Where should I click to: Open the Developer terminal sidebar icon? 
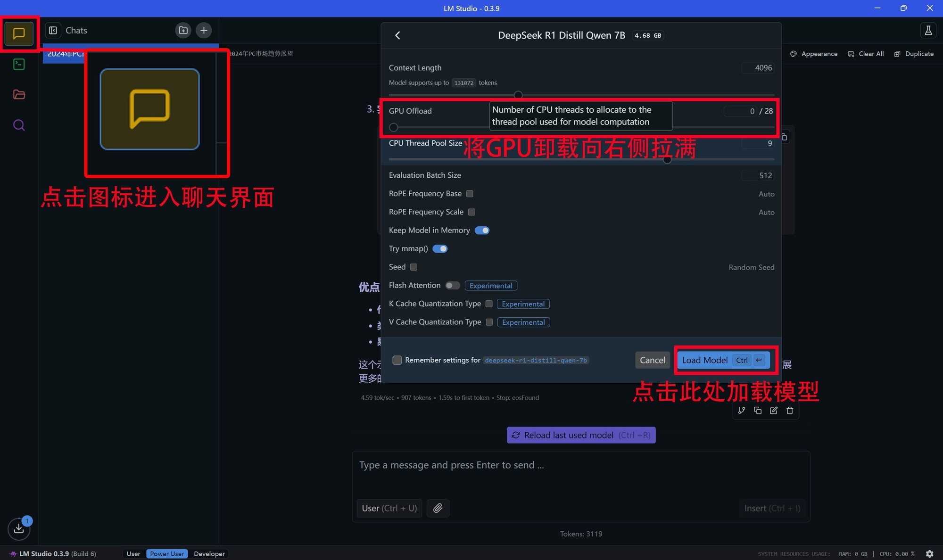pyautogui.click(x=19, y=64)
